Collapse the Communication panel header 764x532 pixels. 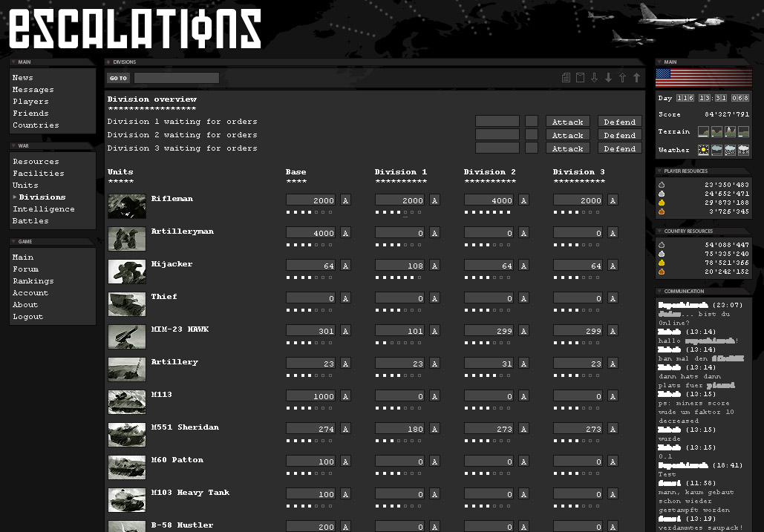tap(660, 292)
